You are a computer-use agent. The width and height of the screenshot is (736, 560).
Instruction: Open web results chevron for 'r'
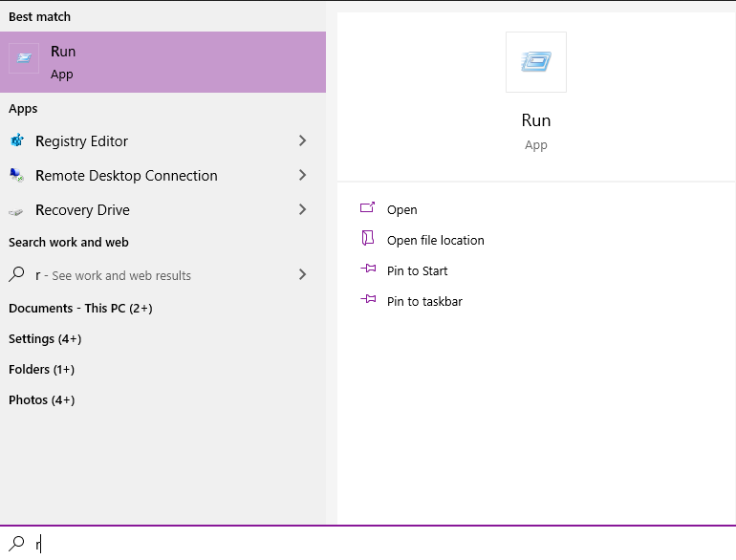tap(302, 275)
